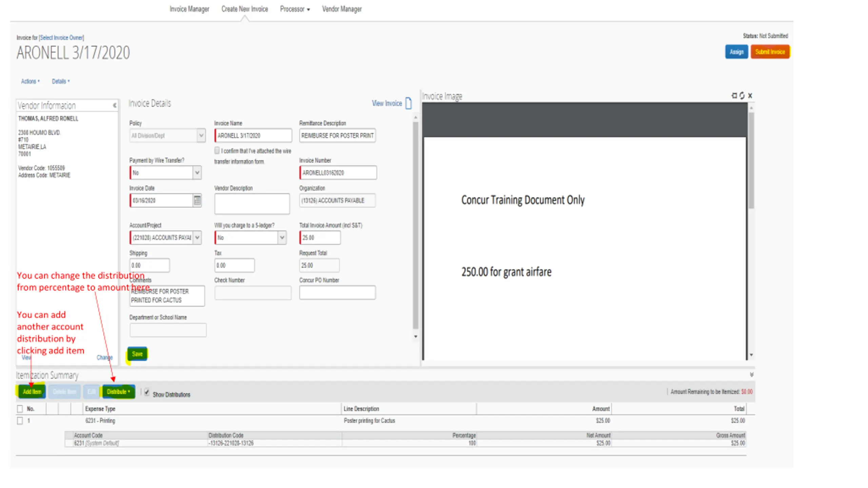Screen dimensions: 868x488
Task: Click the Remittance Description field
Action: point(337,136)
